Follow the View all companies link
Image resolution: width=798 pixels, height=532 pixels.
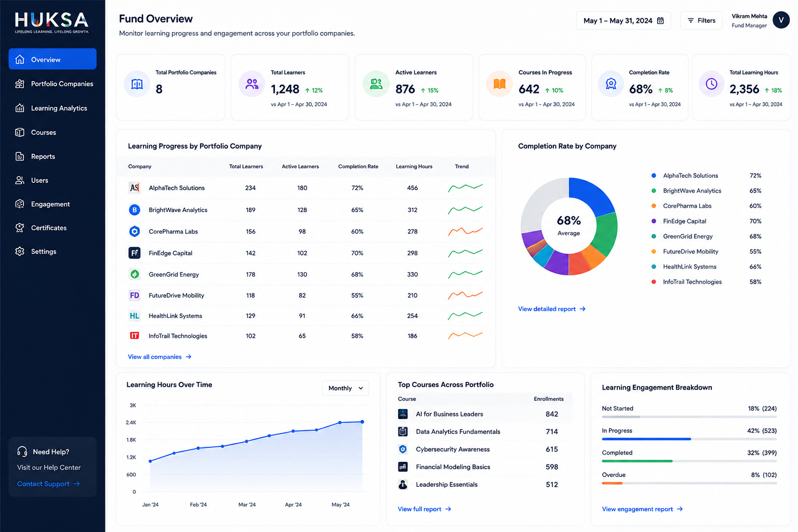tap(159, 357)
